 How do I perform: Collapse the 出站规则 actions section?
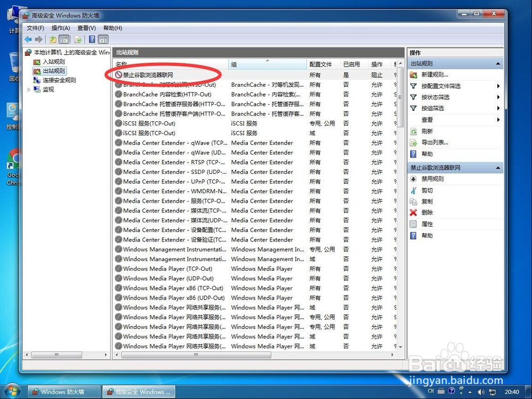497,63
